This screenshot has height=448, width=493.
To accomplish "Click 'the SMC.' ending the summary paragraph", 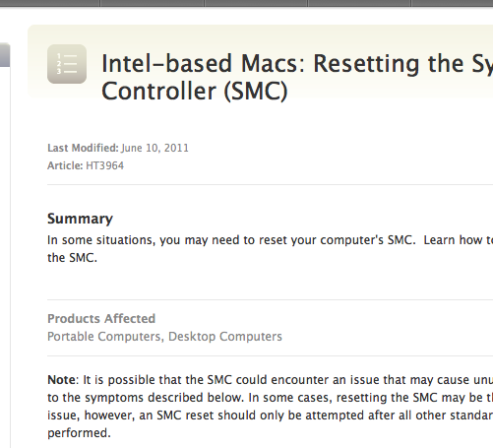I will [x=72, y=258].
